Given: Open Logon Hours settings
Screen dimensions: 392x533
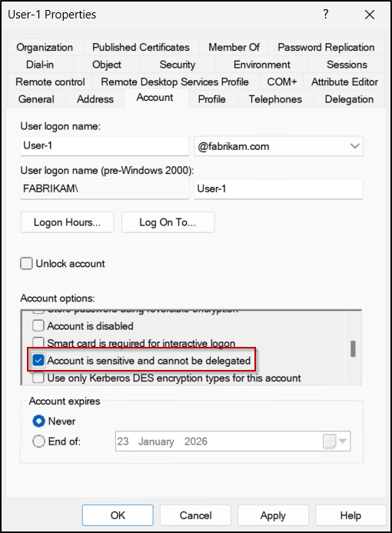Looking at the screenshot, I should [x=68, y=222].
